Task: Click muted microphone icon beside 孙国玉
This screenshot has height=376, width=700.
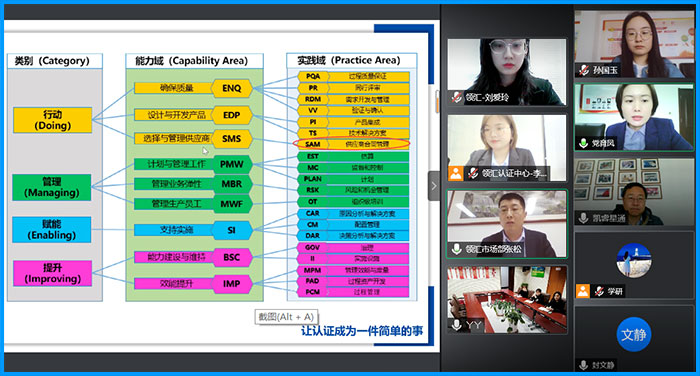Action: [x=583, y=70]
